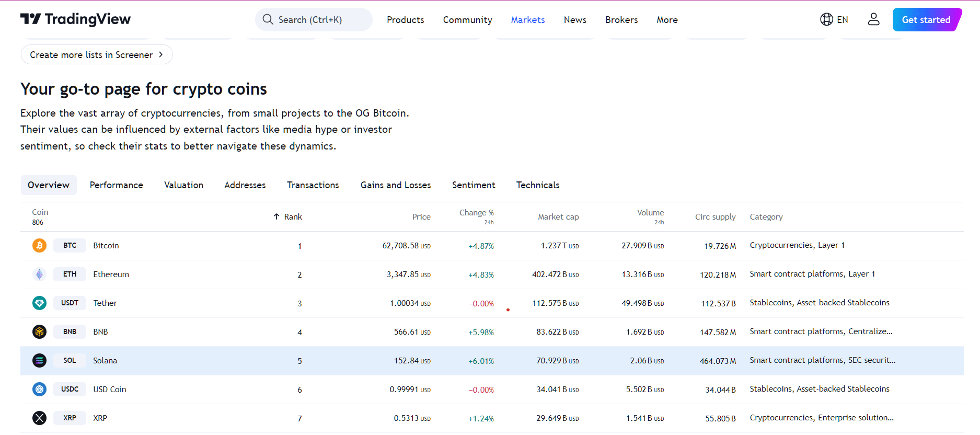Click the TradingView logo
The height and width of the screenshot is (435, 980).
click(x=75, y=19)
